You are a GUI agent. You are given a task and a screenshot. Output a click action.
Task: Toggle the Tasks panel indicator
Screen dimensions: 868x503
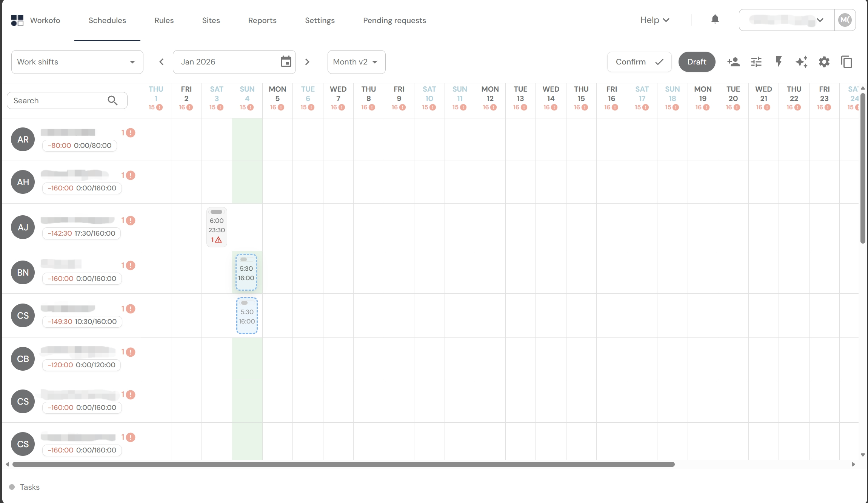click(x=12, y=487)
